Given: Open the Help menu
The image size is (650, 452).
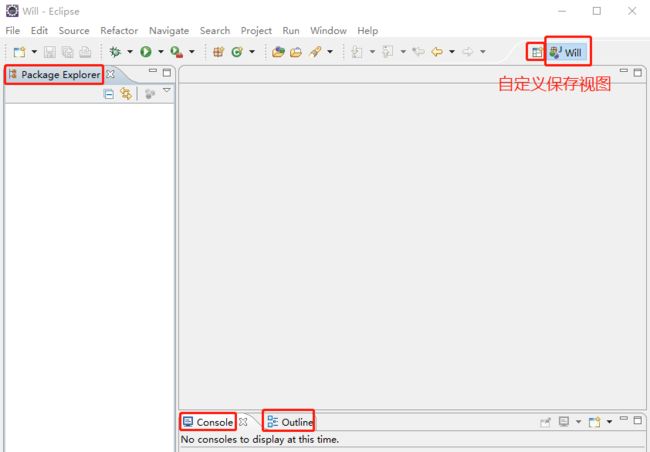Looking at the screenshot, I should pos(368,31).
